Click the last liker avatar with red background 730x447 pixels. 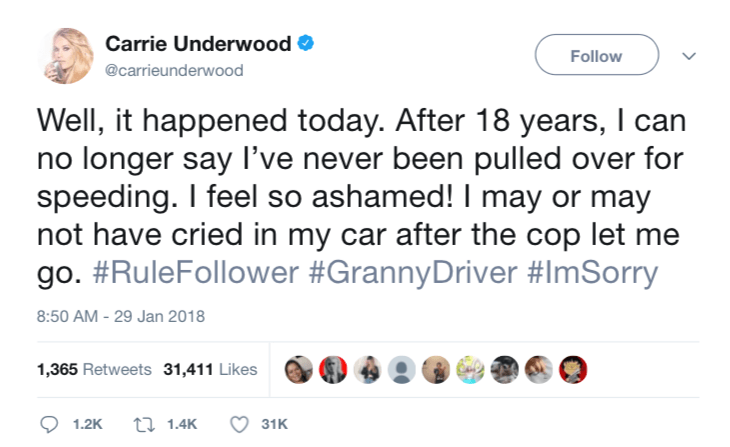(x=571, y=370)
